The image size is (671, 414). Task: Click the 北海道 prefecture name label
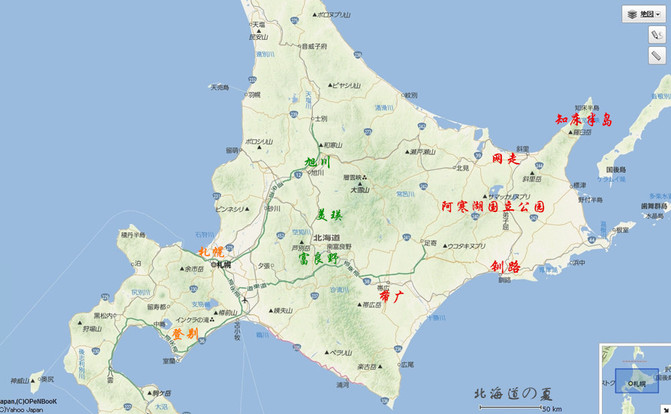327,238
